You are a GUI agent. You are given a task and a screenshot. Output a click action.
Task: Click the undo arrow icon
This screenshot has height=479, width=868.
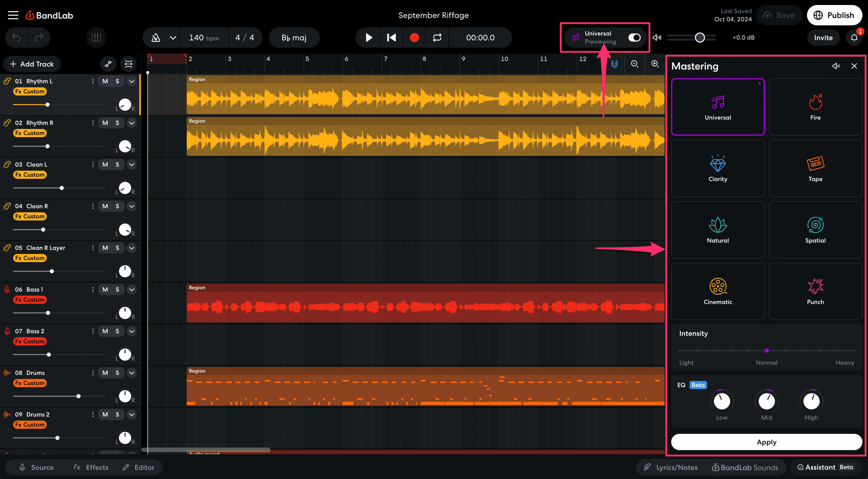[16, 37]
